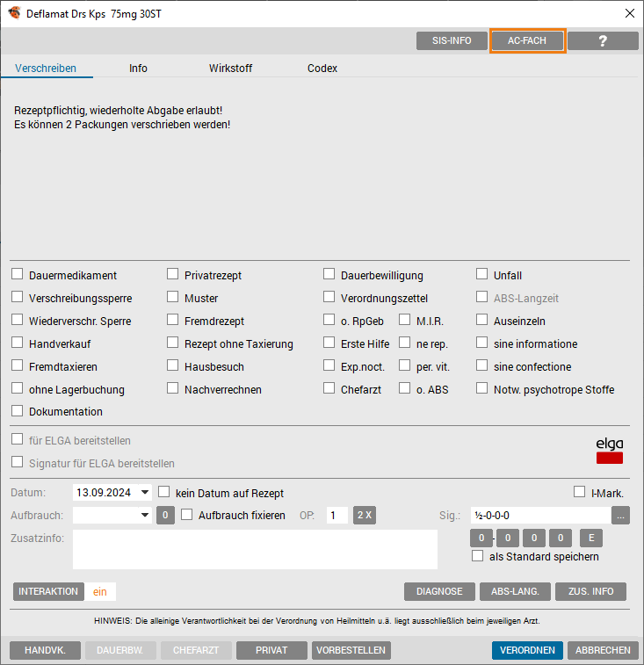Enable Notw. psychotrope Stoffe
644x665 pixels.
[481, 388]
